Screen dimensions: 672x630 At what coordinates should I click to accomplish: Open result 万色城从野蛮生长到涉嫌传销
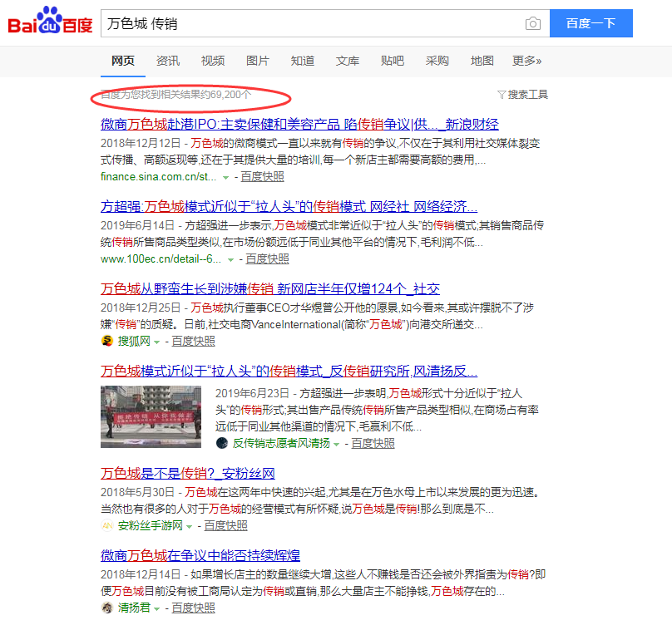[270, 288]
